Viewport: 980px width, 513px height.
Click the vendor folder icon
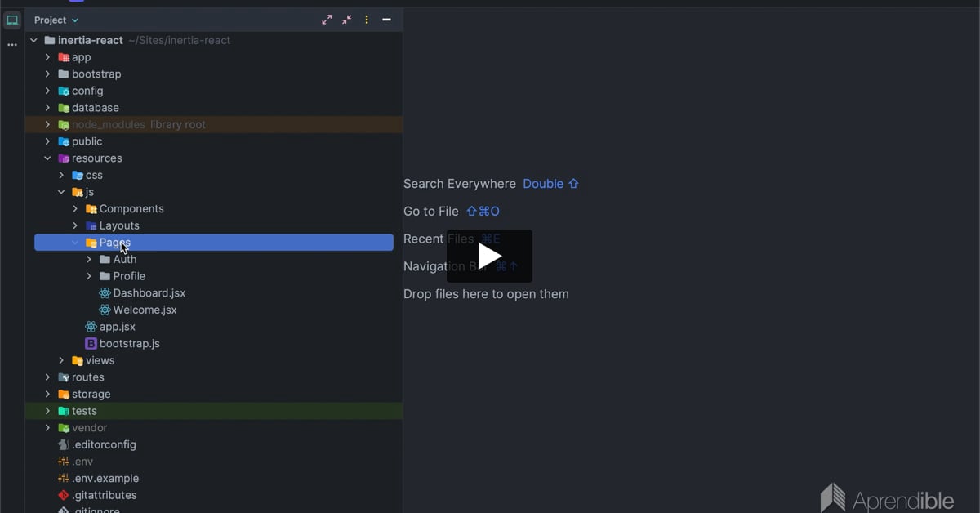point(64,428)
